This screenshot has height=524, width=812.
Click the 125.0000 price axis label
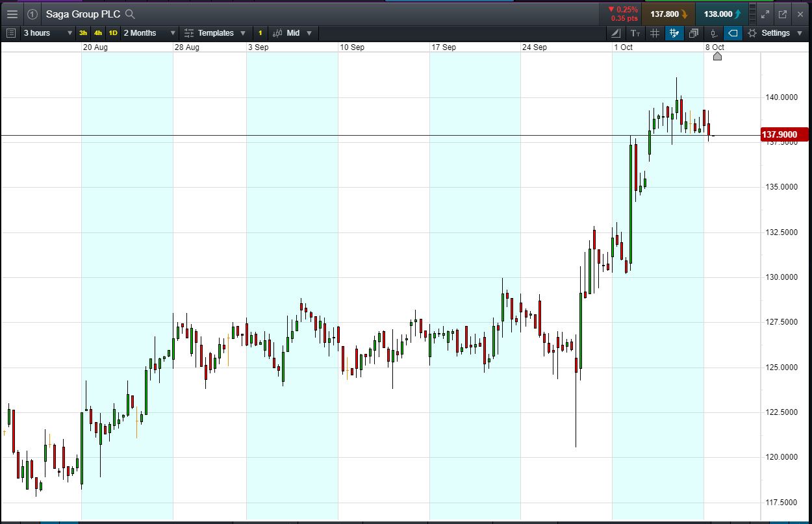click(781, 368)
